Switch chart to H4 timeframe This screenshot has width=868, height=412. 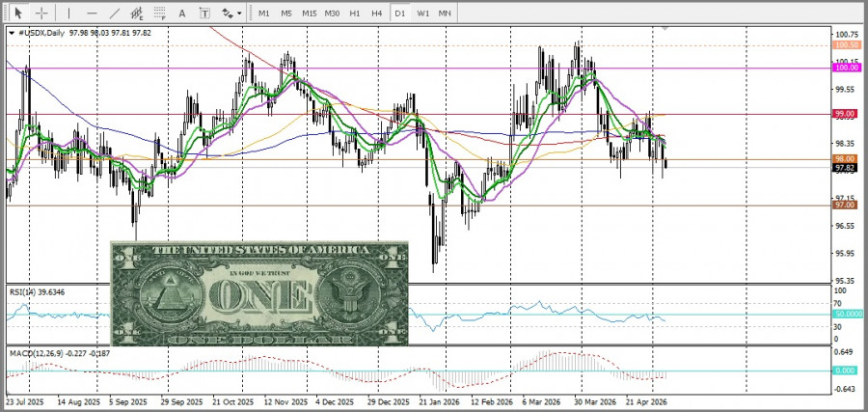(x=377, y=13)
